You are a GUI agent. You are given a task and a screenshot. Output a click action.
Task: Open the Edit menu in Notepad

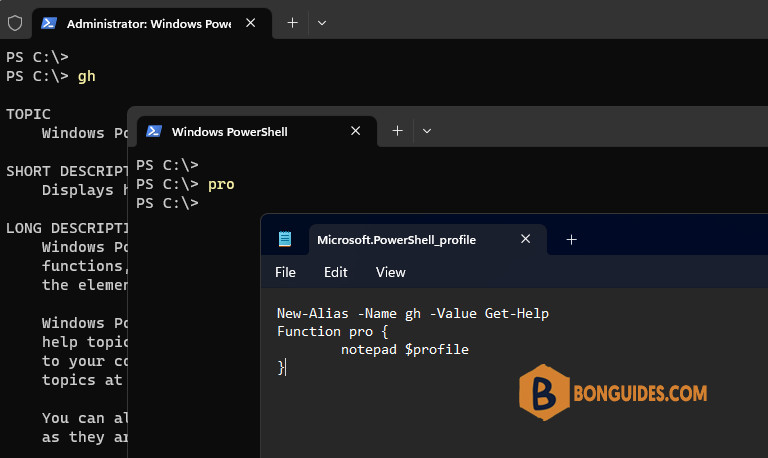[x=336, y=272]
